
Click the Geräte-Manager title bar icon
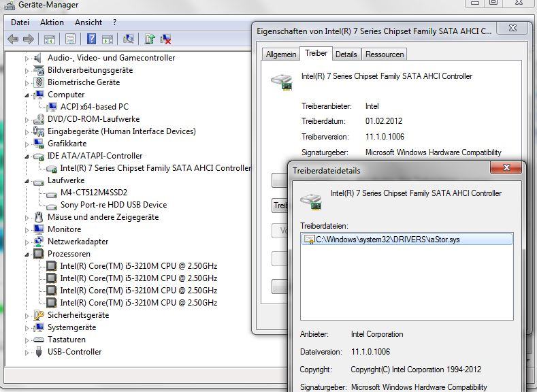10,5
